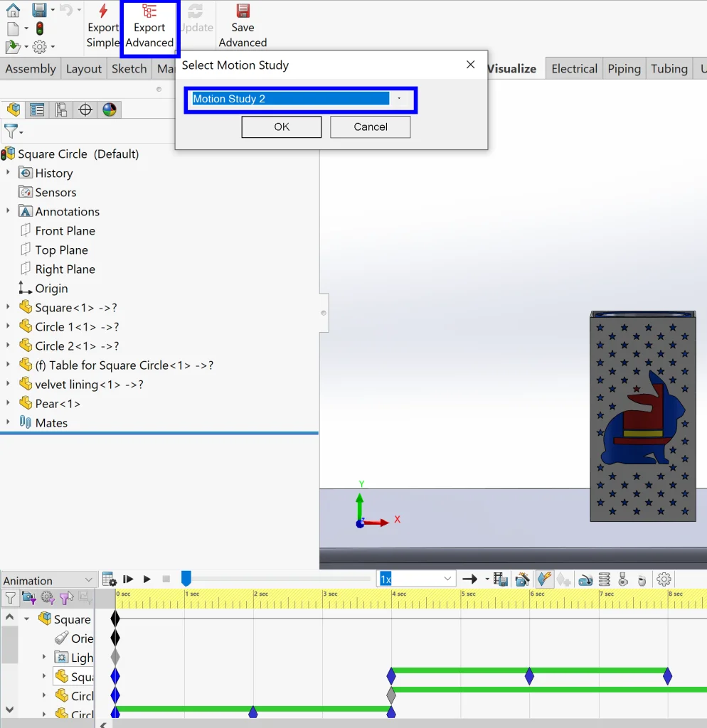This screenshot has height=728, width=707.
Task: Click OK in Select Motion Study dialog
Action: 282,127
